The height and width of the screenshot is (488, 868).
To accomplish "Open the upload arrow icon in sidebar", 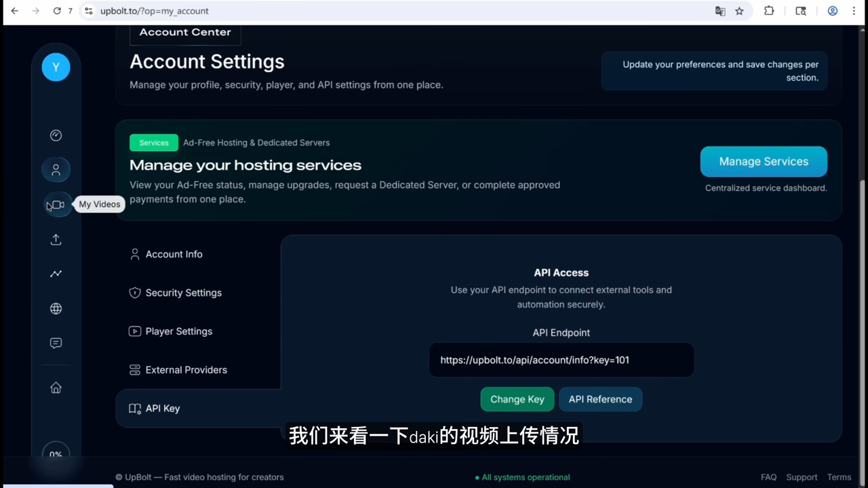I will 56,239.
